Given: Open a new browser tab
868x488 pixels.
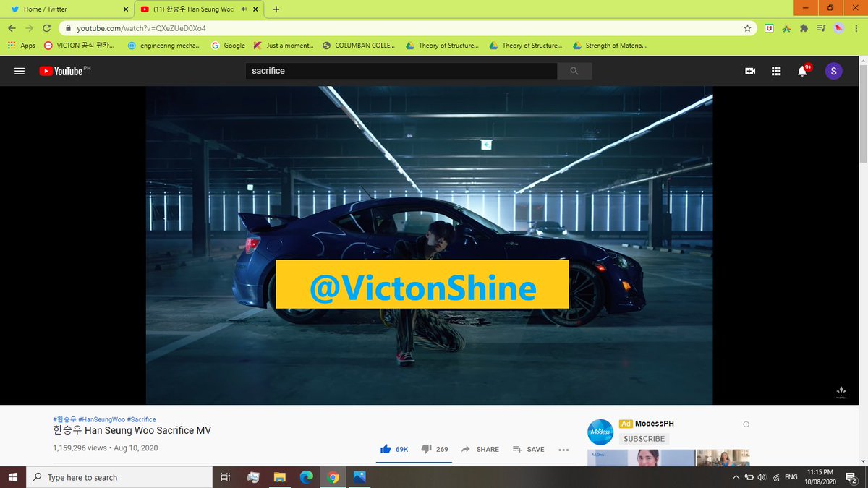Looking at the screenshot, I should click(276, 9).
